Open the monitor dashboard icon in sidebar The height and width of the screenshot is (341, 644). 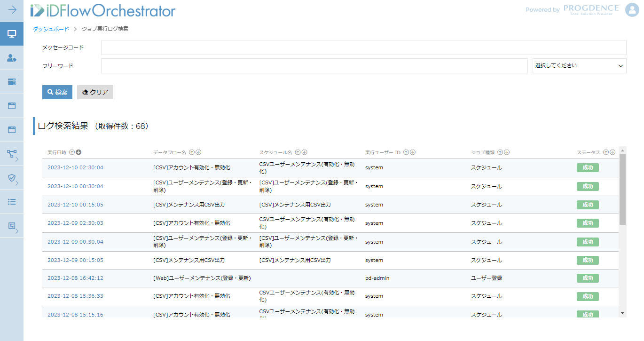tap(12, 34)
